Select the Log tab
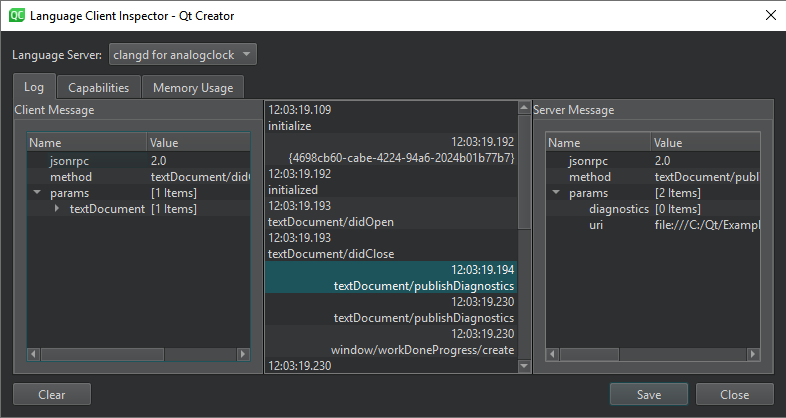This screenshot has width=786, height=418. click(34, 87)
